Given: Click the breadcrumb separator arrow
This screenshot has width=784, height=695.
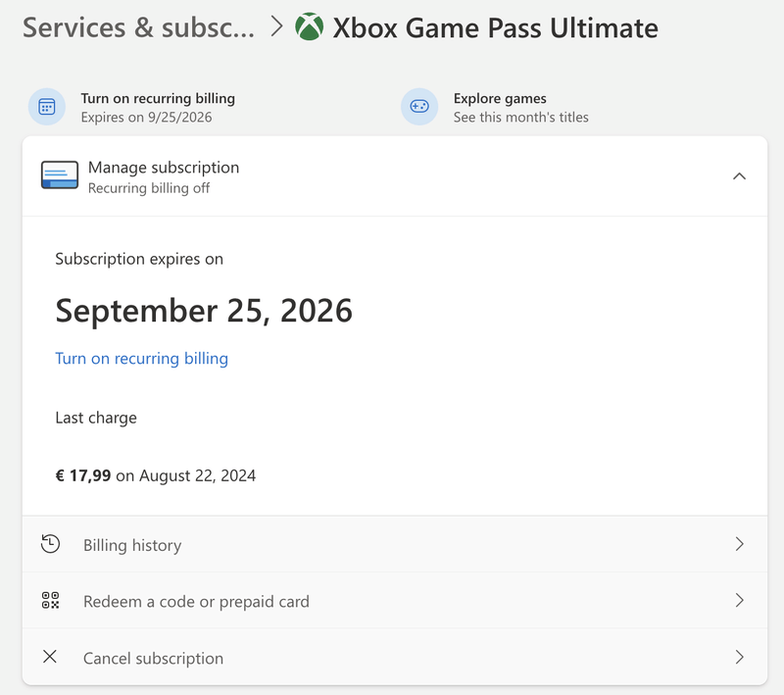Looking at the screenshot, I should [x=276, y=27].
